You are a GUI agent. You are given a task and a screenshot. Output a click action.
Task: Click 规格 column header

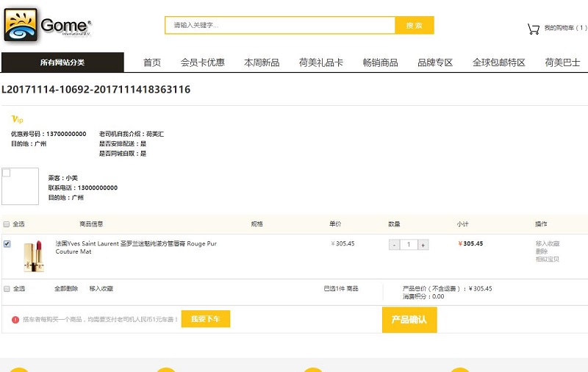[257, 224]
